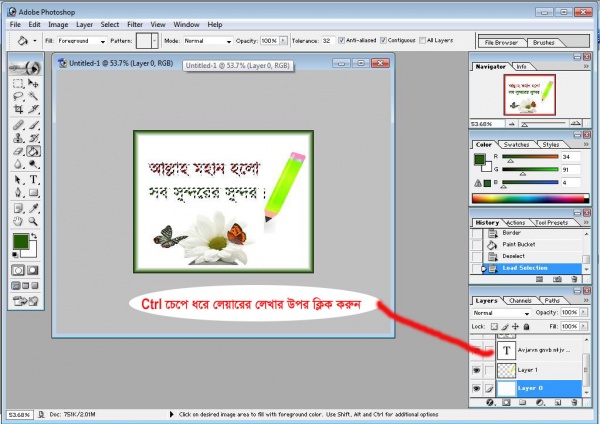Open the Fill Foreground dropdown
The width and height of the screenshot is (600, 424).
[x=103, y=41]
